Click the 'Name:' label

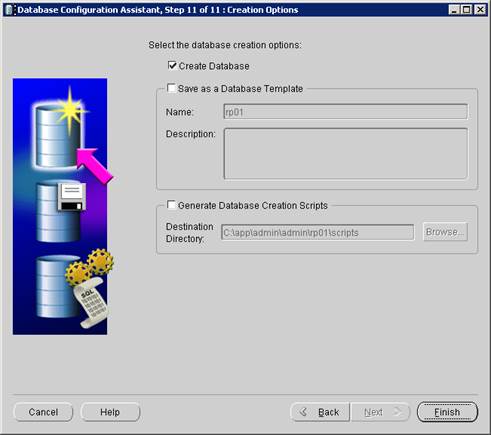click(x=180, y=112)
